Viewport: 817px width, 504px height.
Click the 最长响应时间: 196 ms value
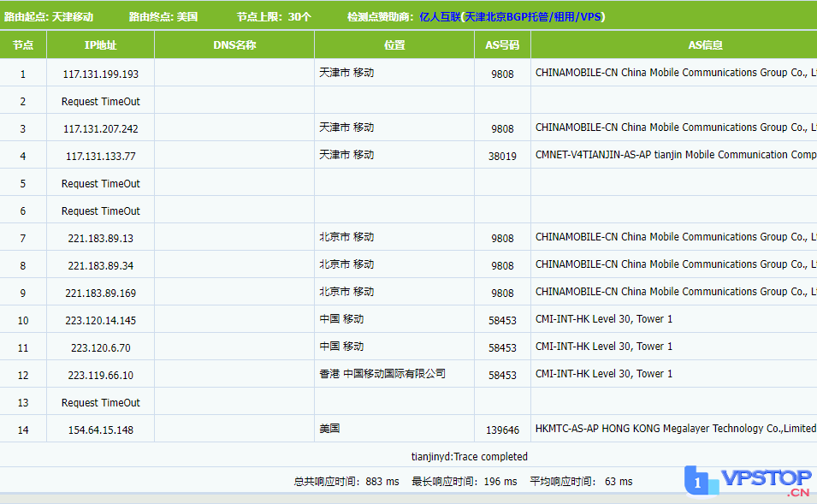(x=465, y=482)
